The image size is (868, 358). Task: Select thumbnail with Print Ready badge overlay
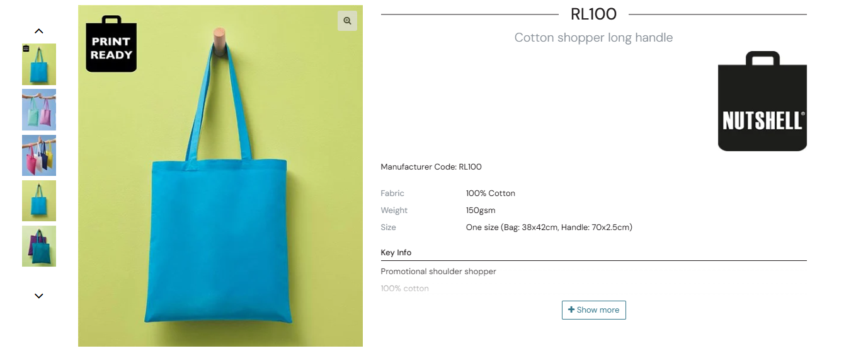click(39, 64)
